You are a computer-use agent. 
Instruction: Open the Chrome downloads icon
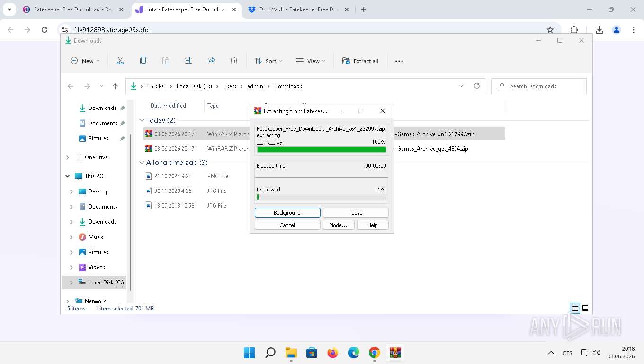pyautogui.click(x=599, y=30)
